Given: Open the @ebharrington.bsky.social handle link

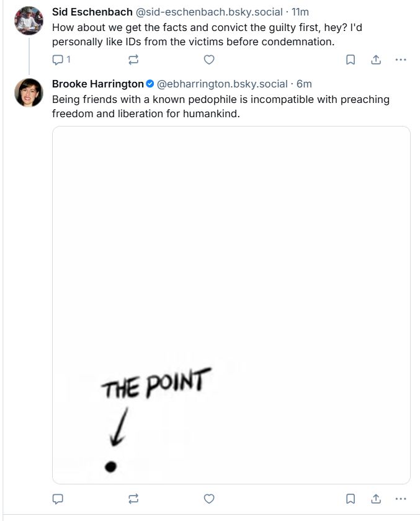Looking at the screenshot, I should coord(222,84).
